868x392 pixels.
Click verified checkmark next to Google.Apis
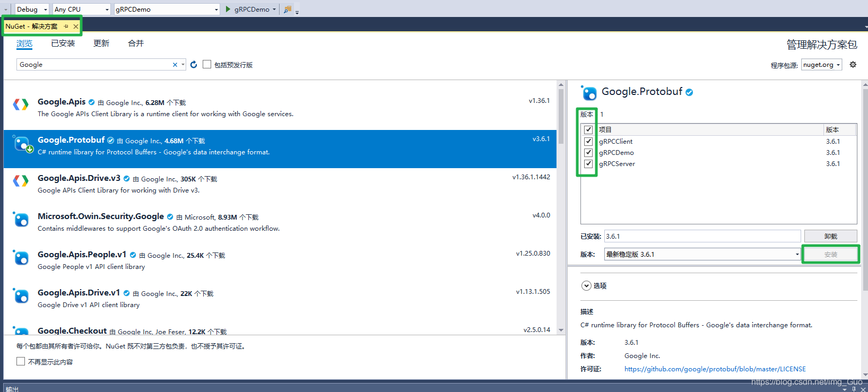pos(91,102)
